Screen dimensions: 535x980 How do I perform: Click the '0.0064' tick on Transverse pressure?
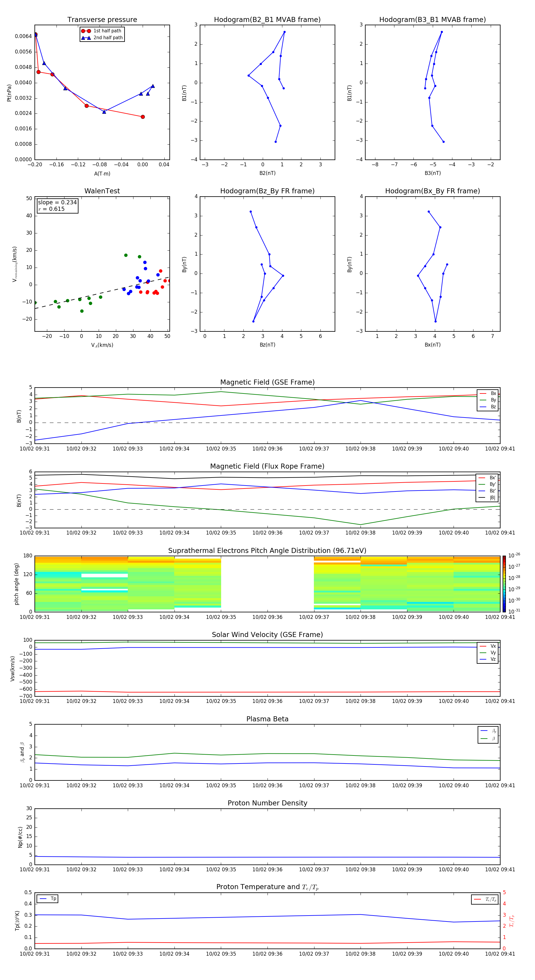point(23,36)
